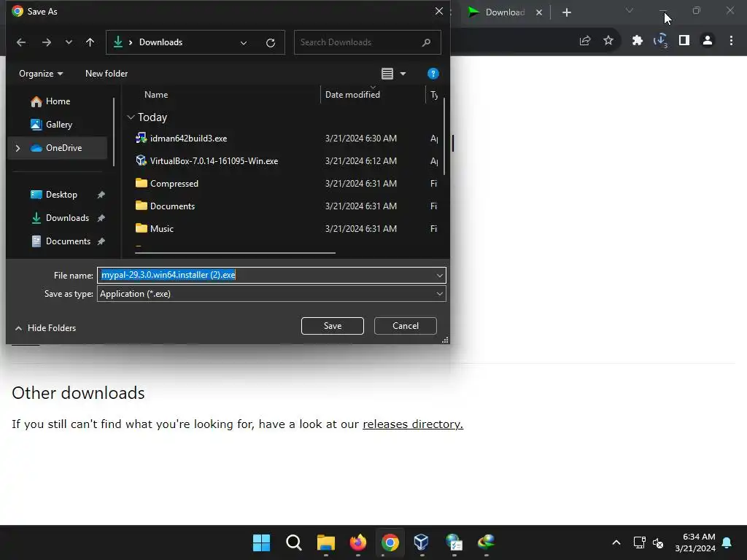Sort by the Date modified column
The width and height of the screenshot is (747, 560).
(352, 94)
